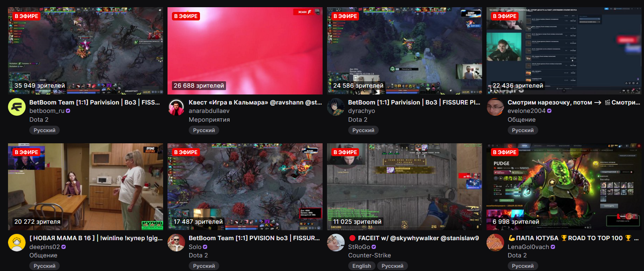Click verified badge next to betboom_ru
Image resolution: width=644 pixels, height=271 pixels.
pos(68,111)
